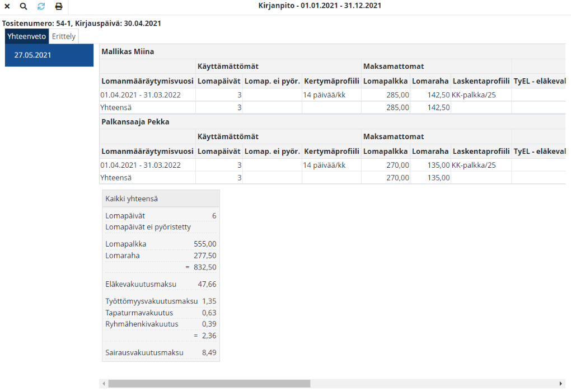Screen dimensions: 571x392
Task: Click the horizontal scrollbar left arrow
Action: click(103, 384)
